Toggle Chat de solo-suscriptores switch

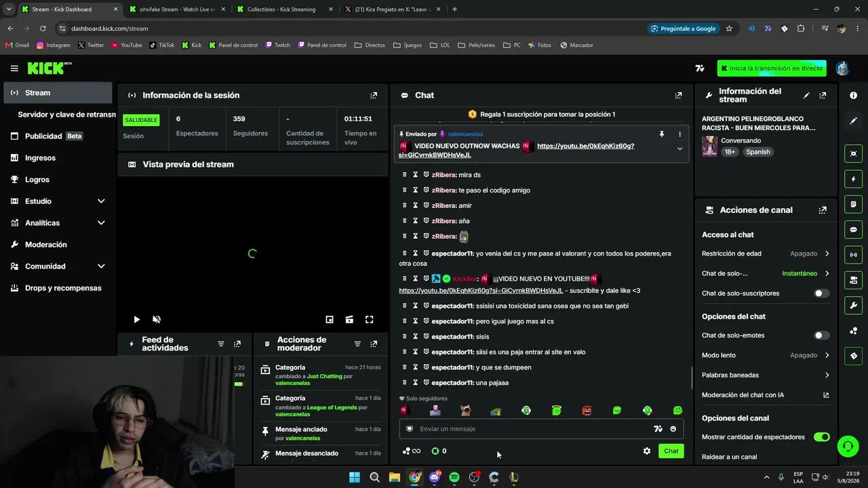[821, 293]
